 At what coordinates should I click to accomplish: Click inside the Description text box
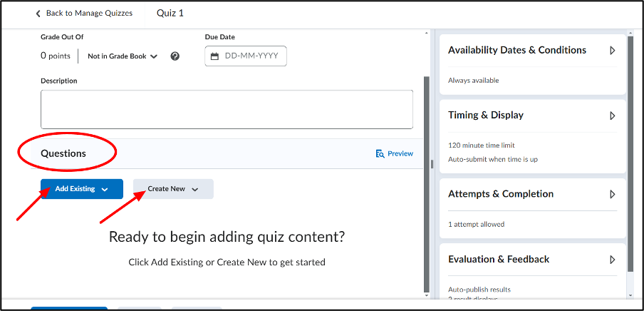click(x=227, y=109)
